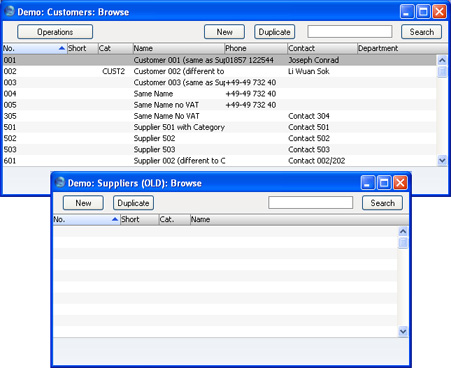Click the scrollbar thumb in Suppliers (OLD) list

click(x=403, y=243)
